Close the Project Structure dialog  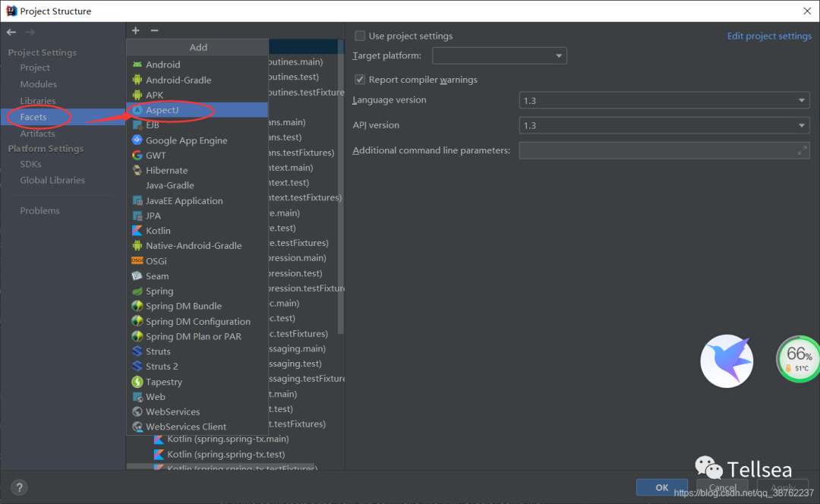807,11
